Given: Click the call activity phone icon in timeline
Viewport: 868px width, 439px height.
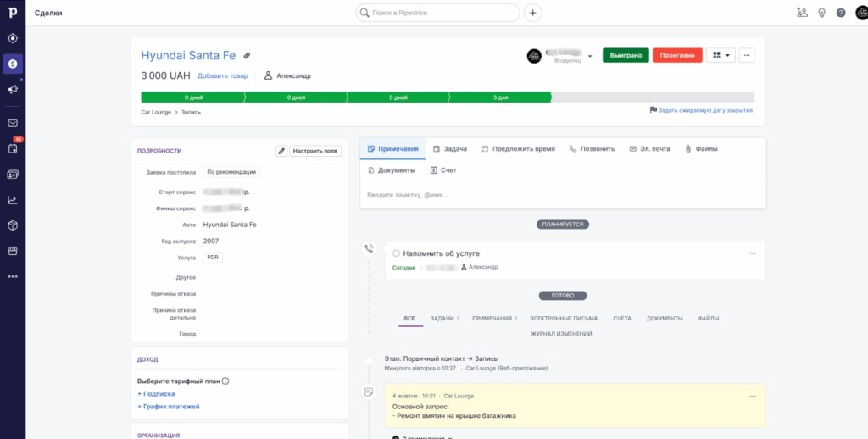Looking at the screenshot, I should (369, 248).
